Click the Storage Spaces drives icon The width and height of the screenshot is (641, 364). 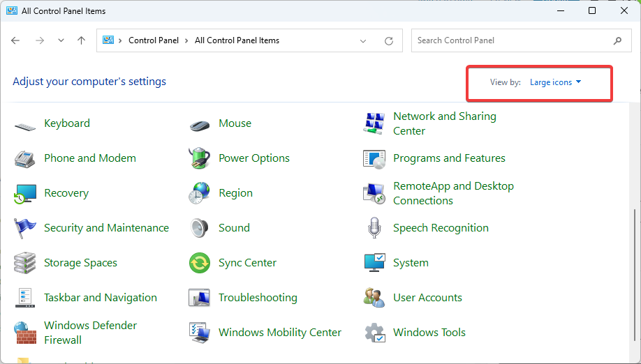tap(25, 263)
